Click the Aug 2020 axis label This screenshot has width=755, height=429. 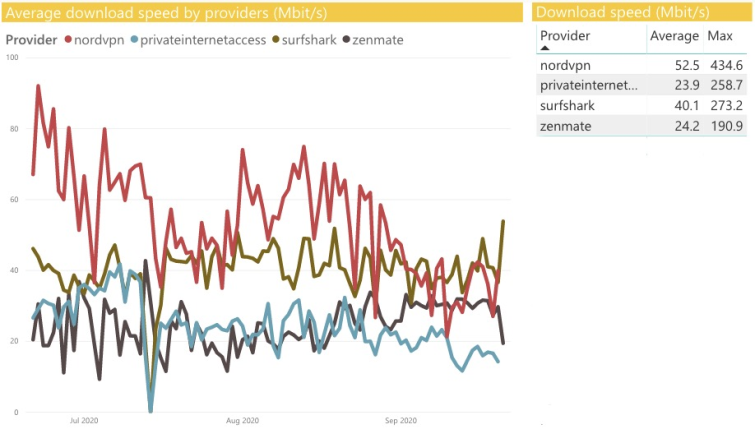coord(242,420)
